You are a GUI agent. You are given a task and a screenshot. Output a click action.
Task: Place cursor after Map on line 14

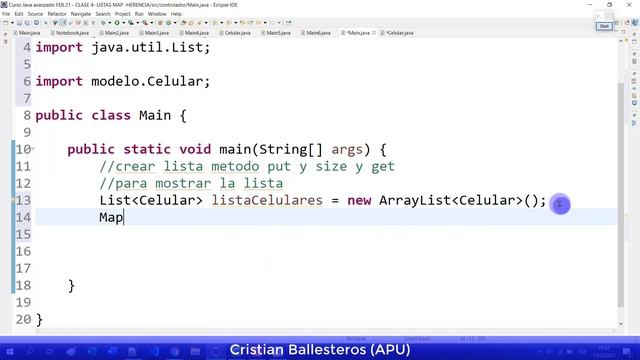coord(123,217)
